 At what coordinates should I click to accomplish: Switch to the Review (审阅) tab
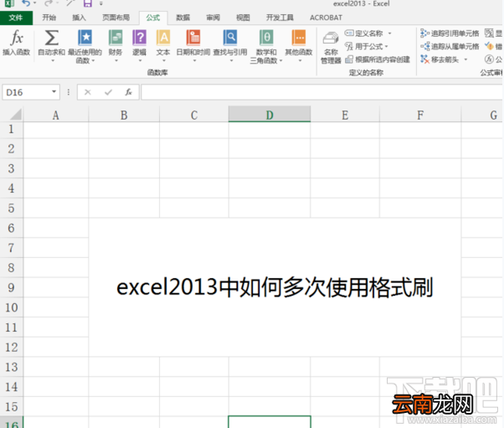pos(213,18)
